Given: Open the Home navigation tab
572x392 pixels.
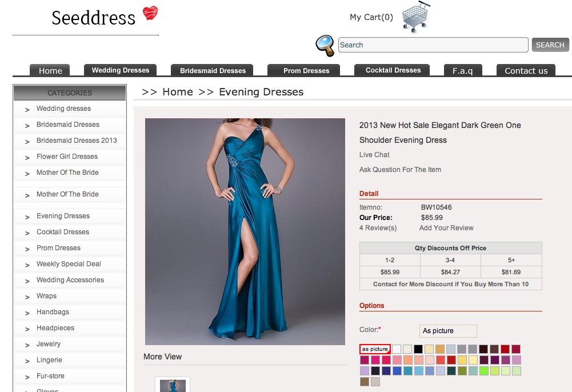Looking at the screenshot, I should 50,70.
